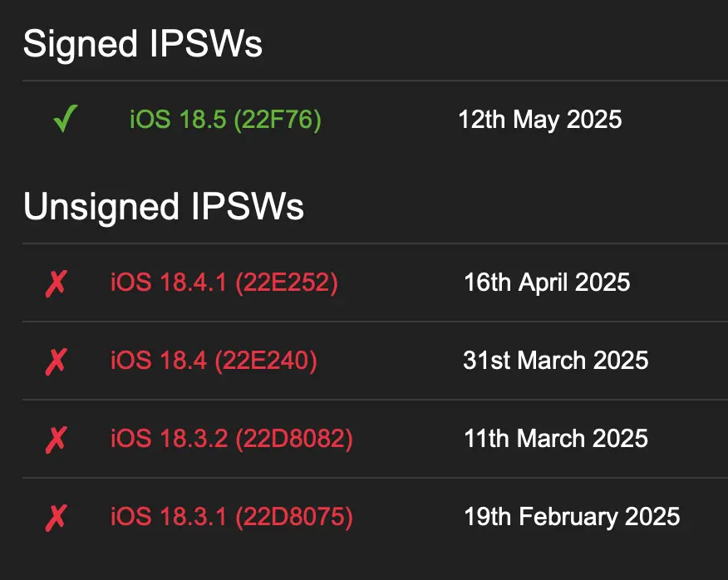Viewport: 728px width, 580px height.
Task: Open the iOS 18.3.2 (22D8082) link
Action: point(231,439)
